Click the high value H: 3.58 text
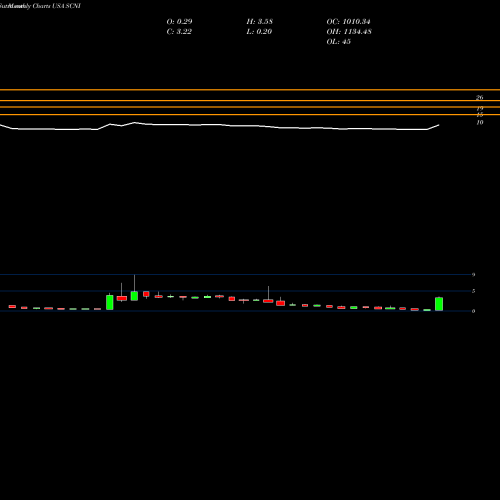This screenshot has width=500, height=500. [x=260, y=21]
